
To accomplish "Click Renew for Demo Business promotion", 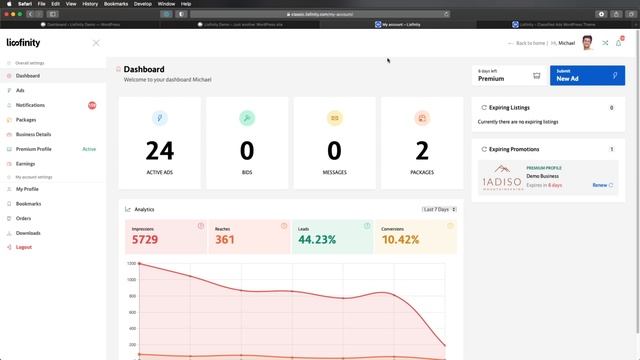I will 602,185.
